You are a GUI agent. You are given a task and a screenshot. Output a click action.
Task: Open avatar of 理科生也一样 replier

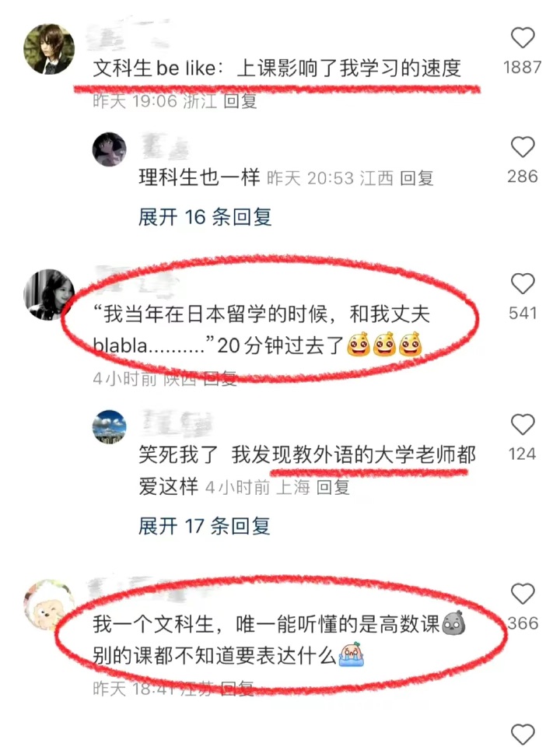(x=109, y=149)
